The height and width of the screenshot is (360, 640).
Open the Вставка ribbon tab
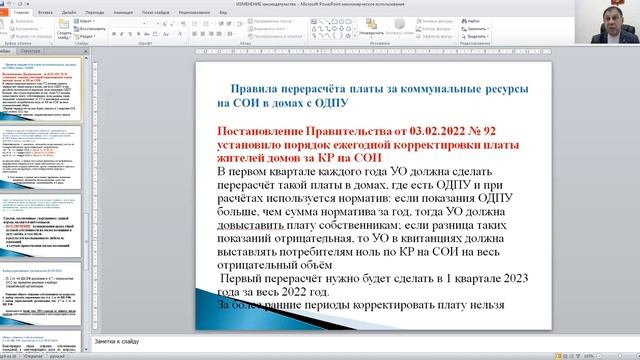45,13
